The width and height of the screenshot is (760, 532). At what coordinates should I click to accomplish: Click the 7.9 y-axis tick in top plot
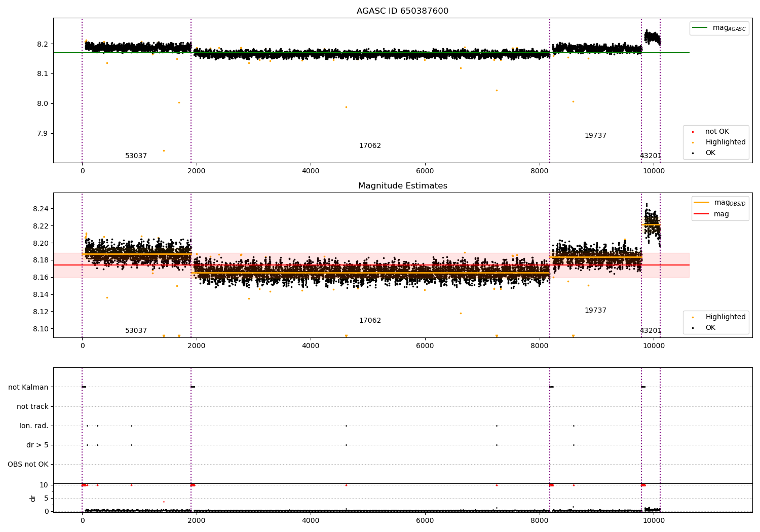43,134
